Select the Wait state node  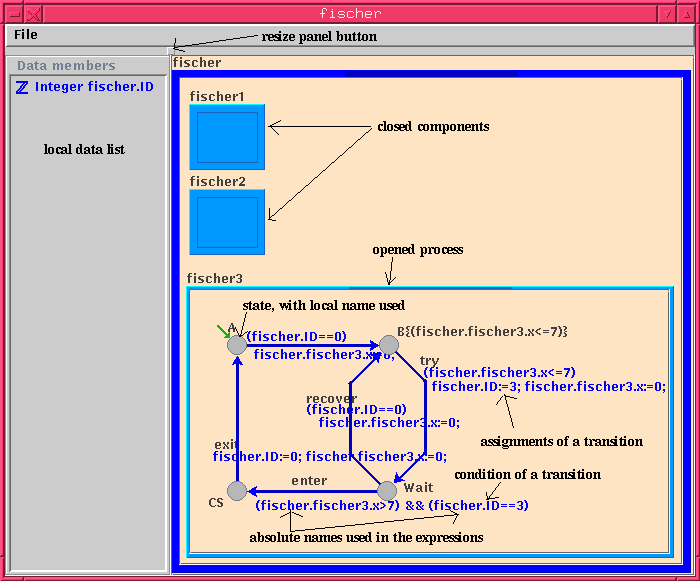(388, 491)
